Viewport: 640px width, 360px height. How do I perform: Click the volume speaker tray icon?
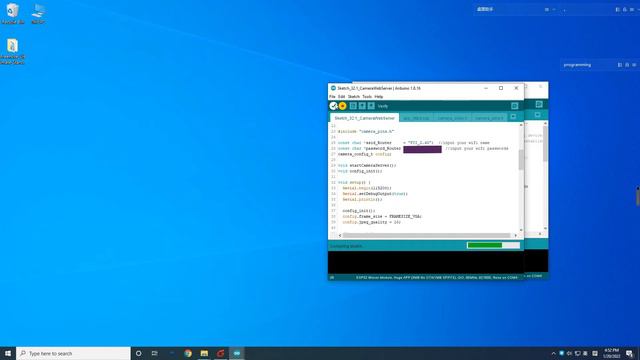click(x=569, y=353)
